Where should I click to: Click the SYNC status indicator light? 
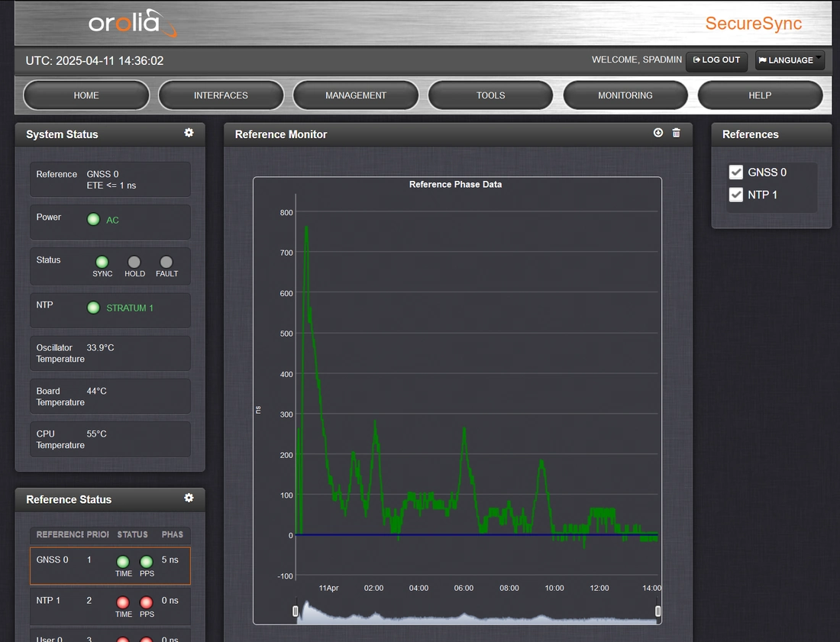102,263
